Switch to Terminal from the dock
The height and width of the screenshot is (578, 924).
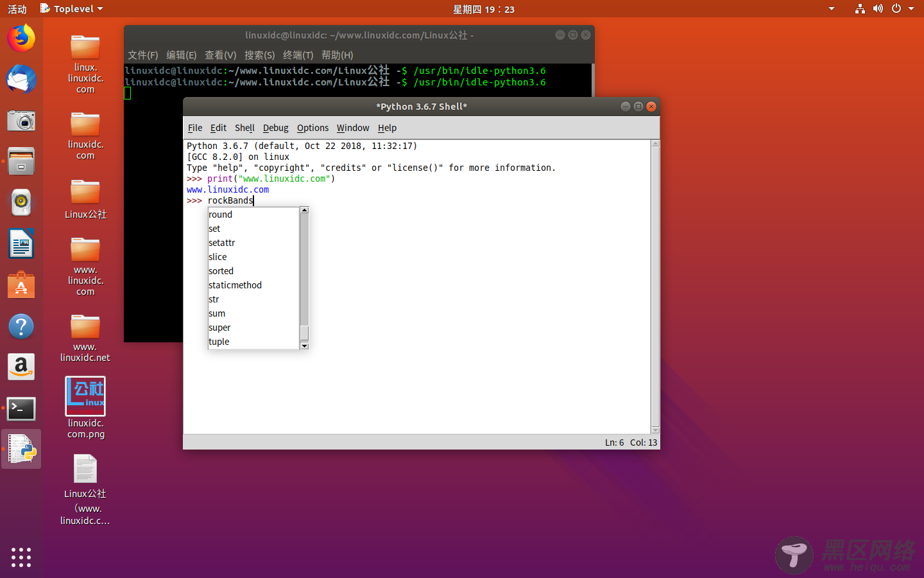[x=21, y=408]
